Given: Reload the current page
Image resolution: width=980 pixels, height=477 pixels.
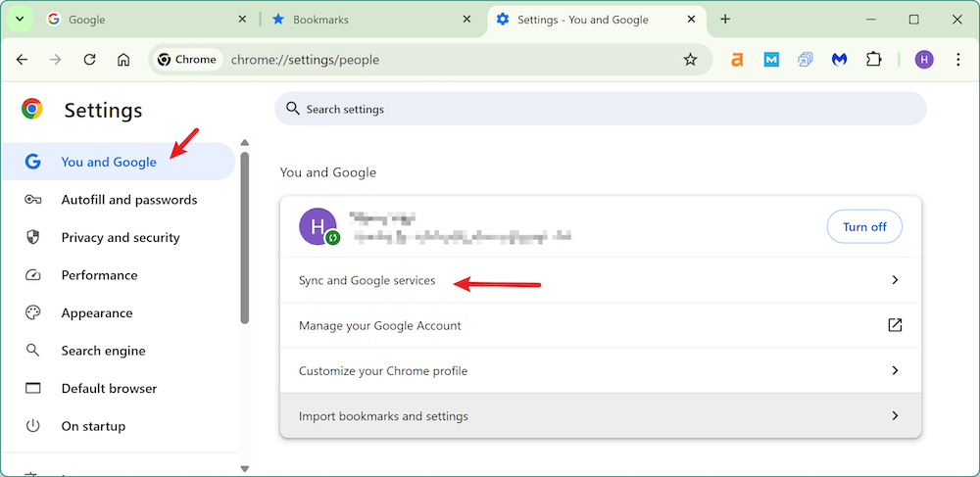Looking at the screenshot, I should 89,60.
